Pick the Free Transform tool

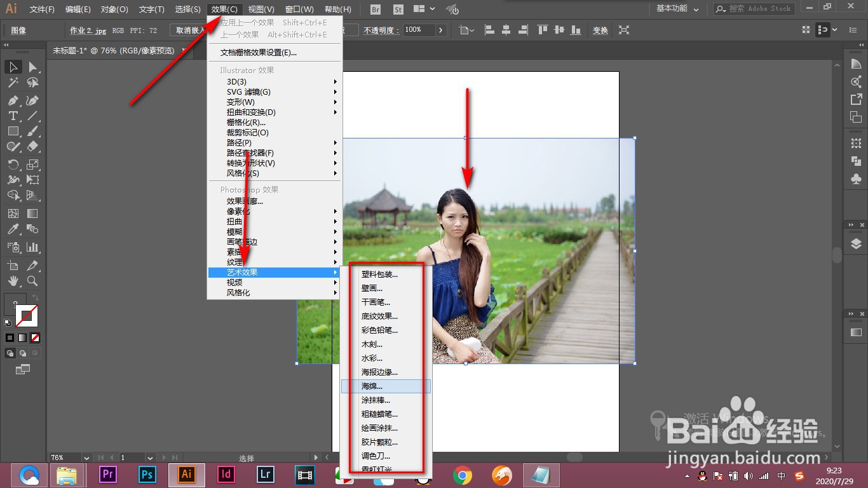pos(32,180)
